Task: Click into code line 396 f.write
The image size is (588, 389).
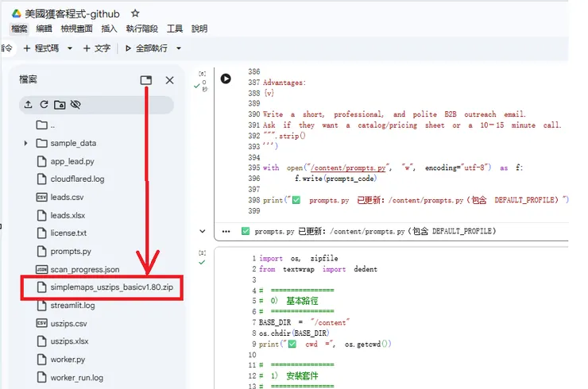Action: (335, 179)
